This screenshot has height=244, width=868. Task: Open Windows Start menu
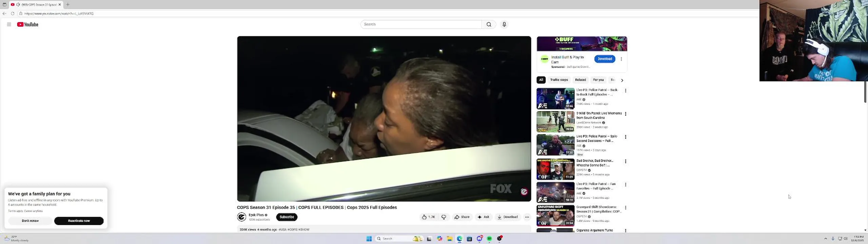(x=369, y=239)
